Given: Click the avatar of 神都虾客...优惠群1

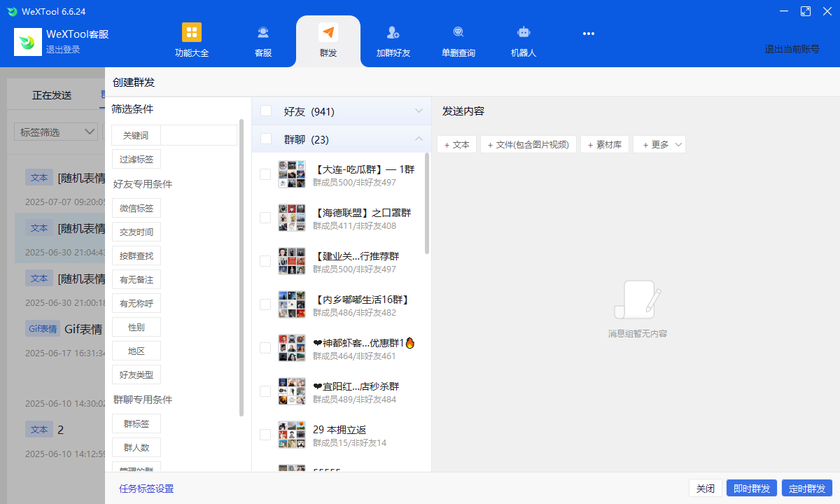Looking at the screenshot, I should coord(292,348).
